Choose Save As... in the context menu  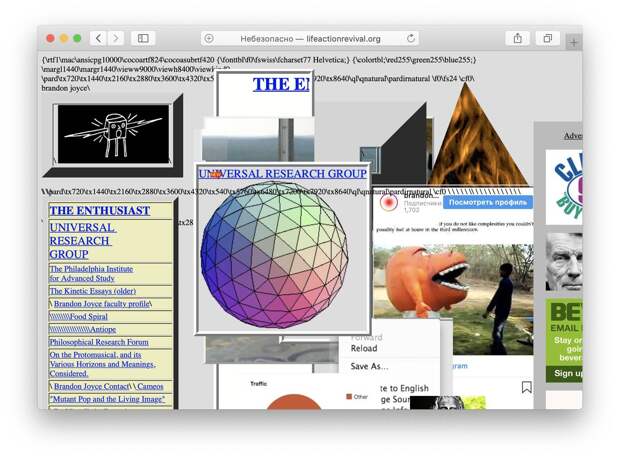point(369,366)
